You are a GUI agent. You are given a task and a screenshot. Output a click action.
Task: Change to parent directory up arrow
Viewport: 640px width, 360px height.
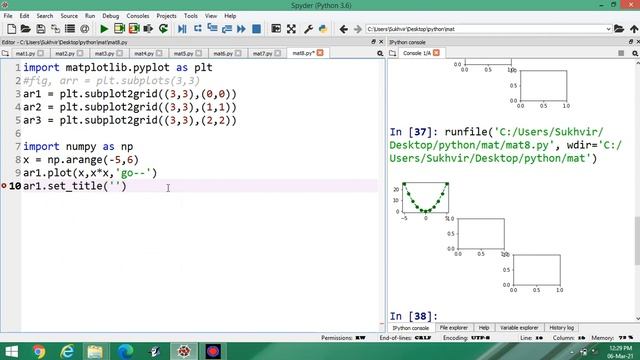point(634,29)
